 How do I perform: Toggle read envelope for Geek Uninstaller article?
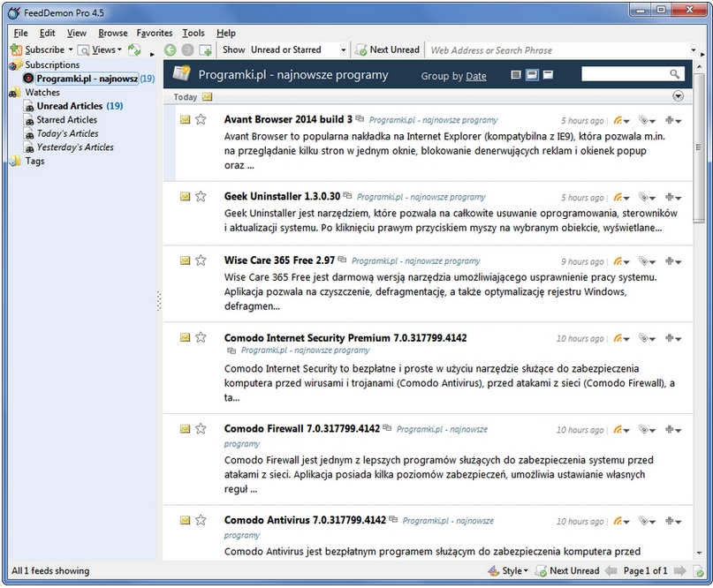click(185, 196)
